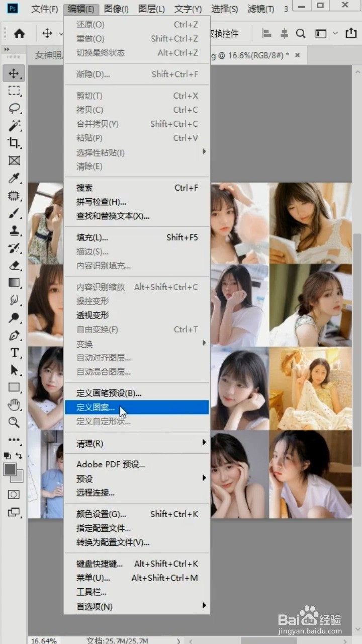
Task: Open the 图像(I) menu
Action: point(116,9)
